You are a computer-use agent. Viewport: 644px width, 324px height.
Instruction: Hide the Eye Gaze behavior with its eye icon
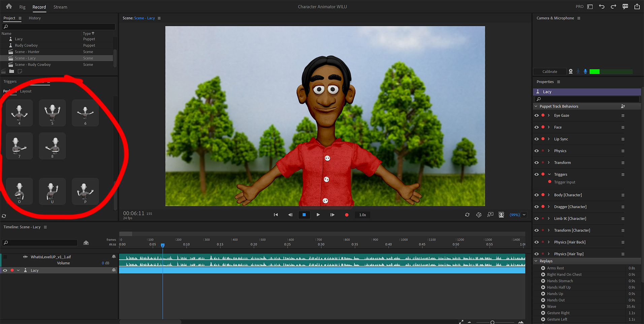click(x=536, y=115)
